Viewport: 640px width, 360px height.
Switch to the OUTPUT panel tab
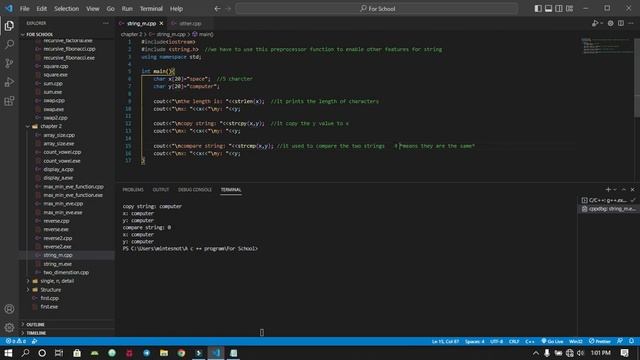(161, 190)
